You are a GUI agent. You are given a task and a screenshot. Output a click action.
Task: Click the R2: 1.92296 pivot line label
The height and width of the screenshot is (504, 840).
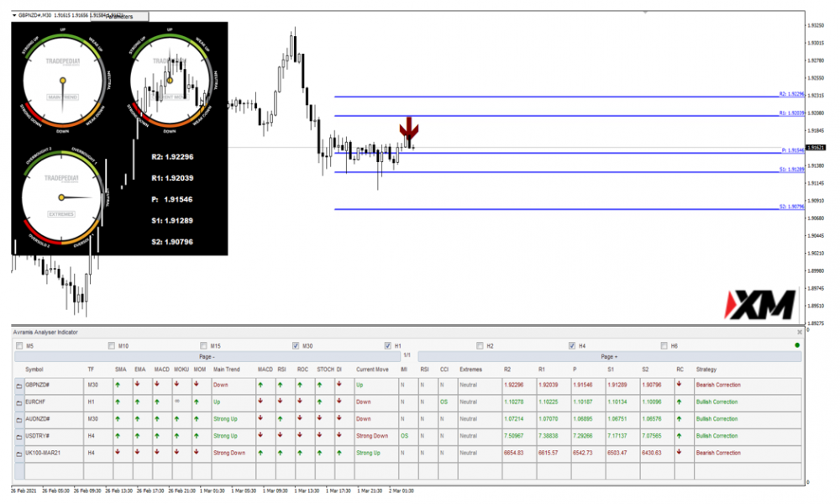coord(792,94)
